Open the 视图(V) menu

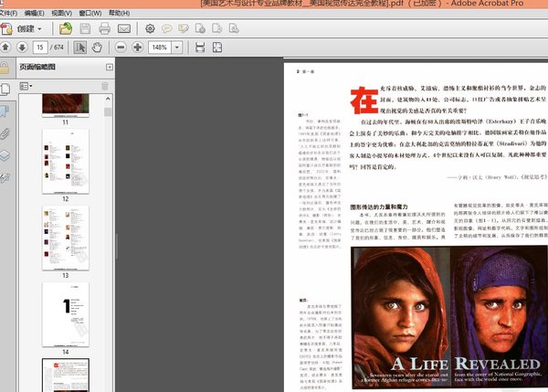coord(63,14)
